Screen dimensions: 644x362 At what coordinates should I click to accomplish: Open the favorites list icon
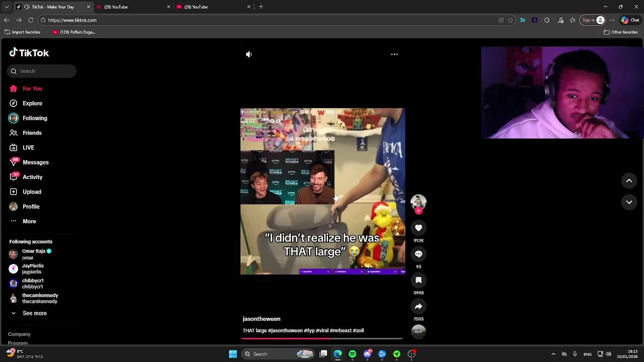(573, 20)
